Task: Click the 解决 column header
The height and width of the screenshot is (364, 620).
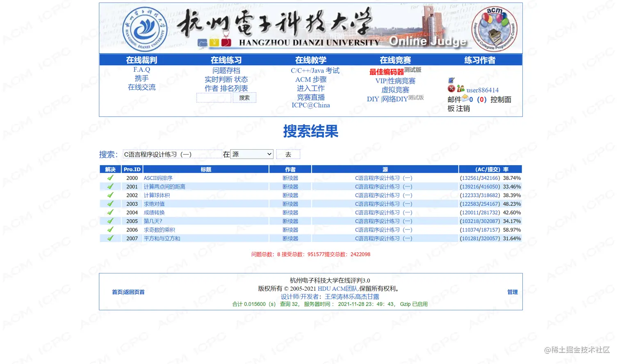Action: [x=110, y=169]
